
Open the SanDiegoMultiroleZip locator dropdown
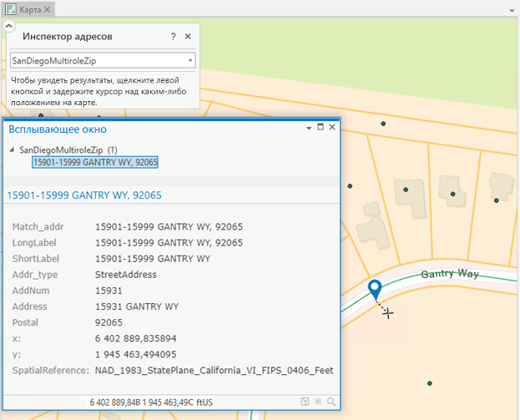[x=190, y=61]
